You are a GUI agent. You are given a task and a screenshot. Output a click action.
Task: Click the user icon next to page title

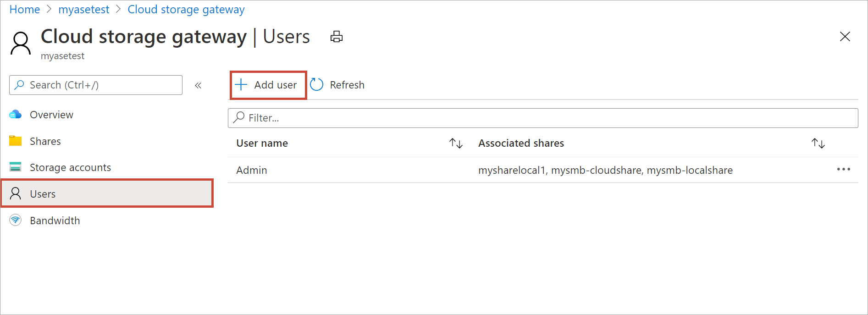(x=21, y=44)
